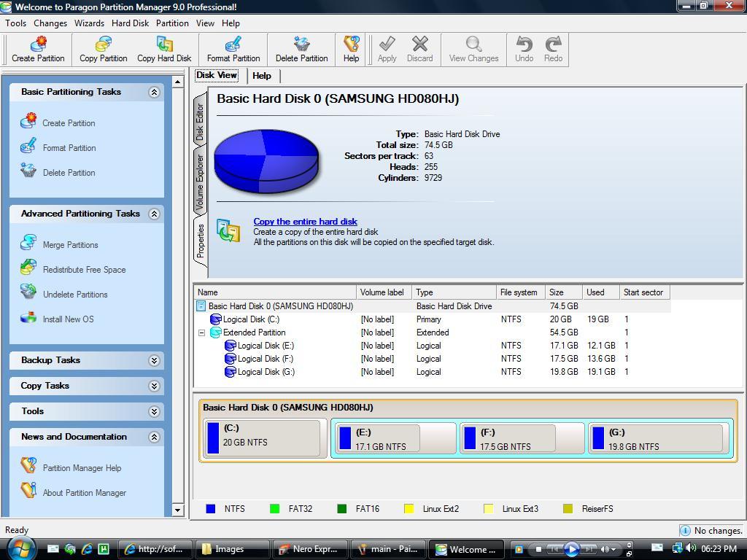This screenshot has width=747, height=560.
Task: Switch to the Help tab
Action: [x=261, y=75]
